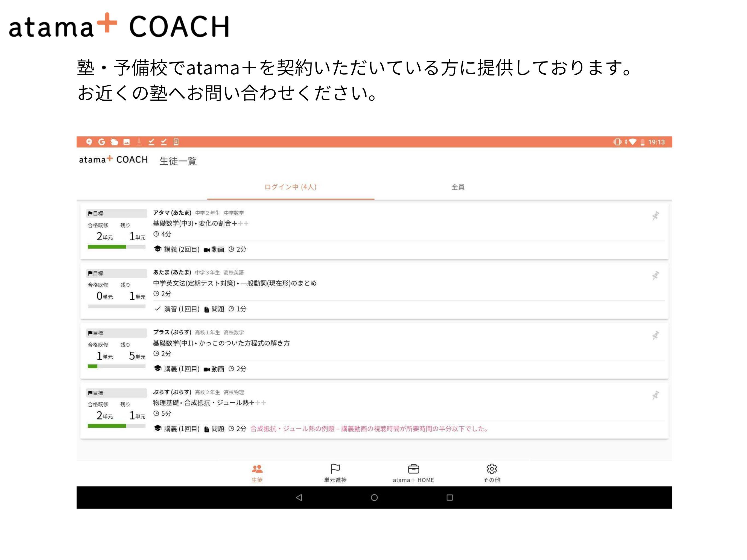Tap the Android back triangle button

tap(299, 497)
